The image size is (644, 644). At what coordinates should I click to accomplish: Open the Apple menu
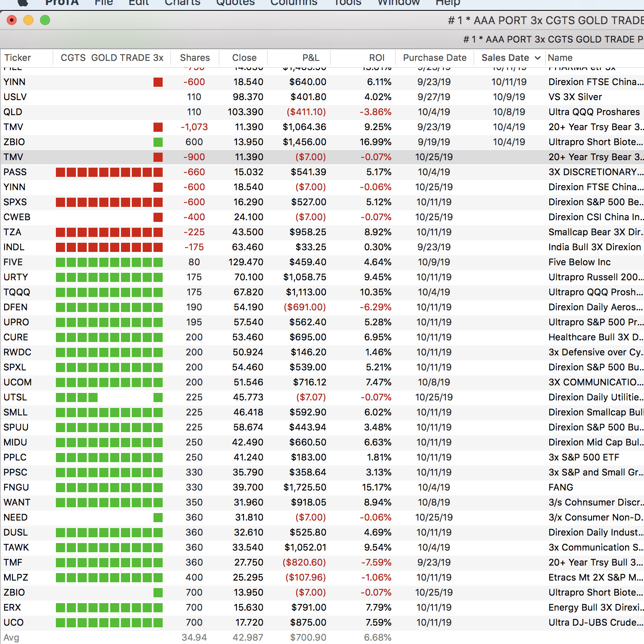pos(23,2)
